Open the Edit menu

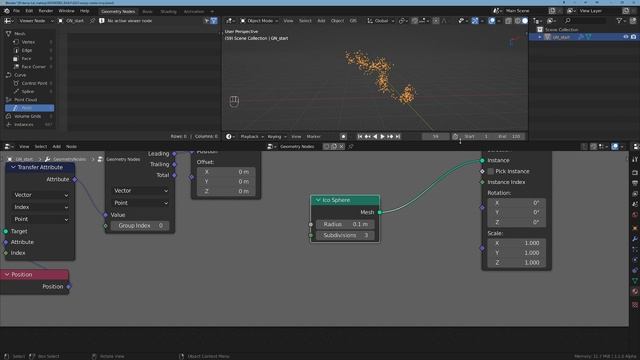[x=29, y=11]
